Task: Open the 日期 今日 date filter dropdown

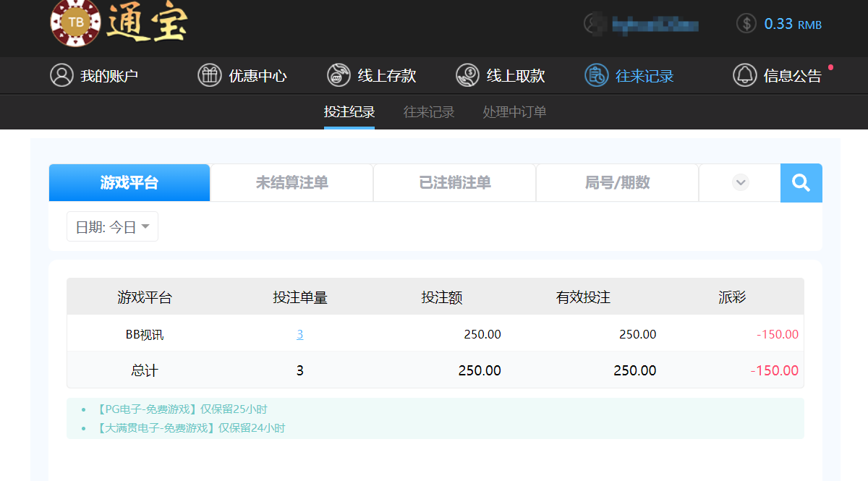Action: (x=112, y=226)
